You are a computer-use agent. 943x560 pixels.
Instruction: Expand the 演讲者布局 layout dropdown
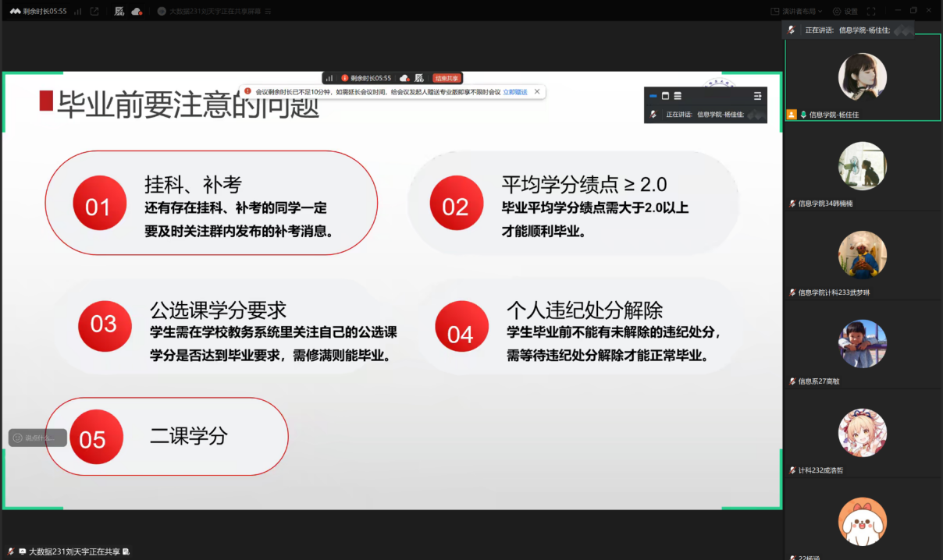point(796,12)
